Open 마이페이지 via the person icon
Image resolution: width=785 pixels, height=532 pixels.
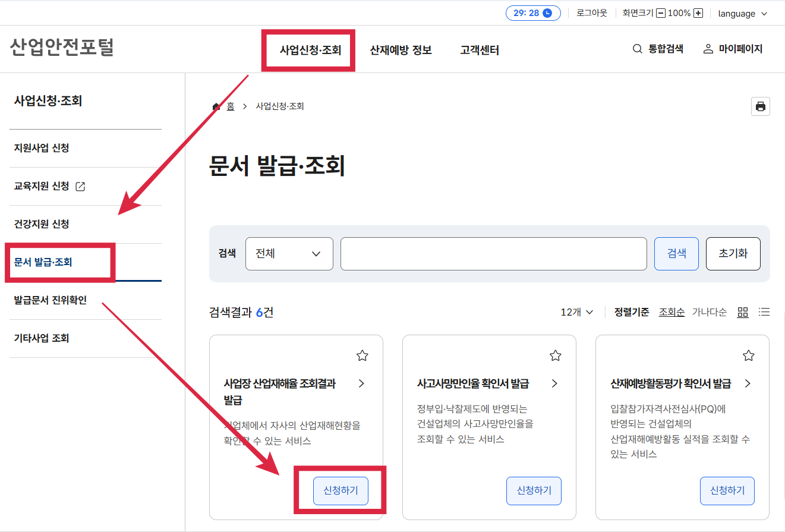[x=707, y=49]
